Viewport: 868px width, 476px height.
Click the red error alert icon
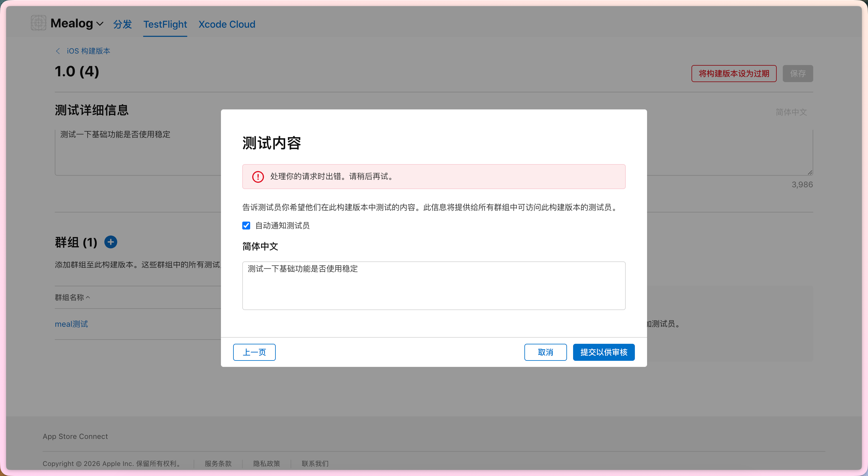pos(258,177)
